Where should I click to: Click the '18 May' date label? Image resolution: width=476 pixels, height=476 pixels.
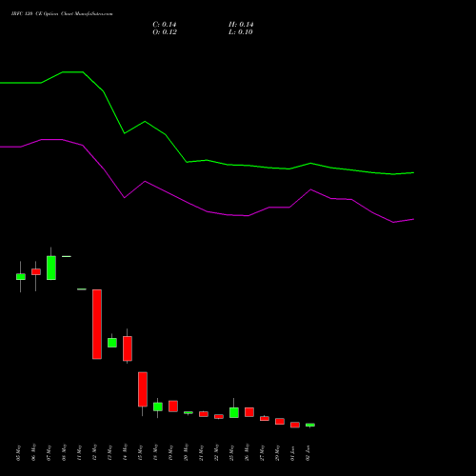click(155, 453)
